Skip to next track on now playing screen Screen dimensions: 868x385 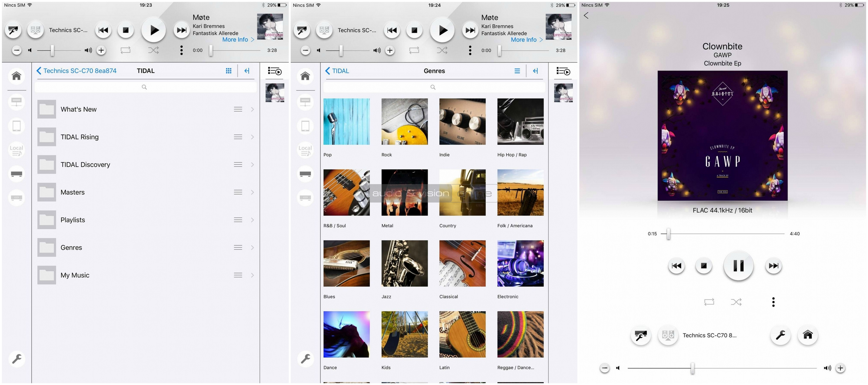pyautogui.click(x=773, y=266)
